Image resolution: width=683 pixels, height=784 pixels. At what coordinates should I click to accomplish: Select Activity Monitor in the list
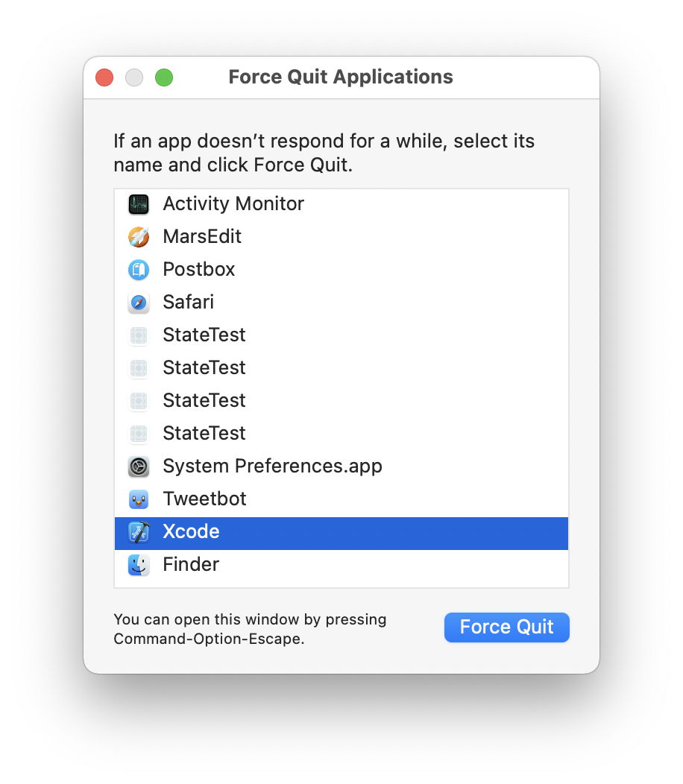[x=233, y=203]
